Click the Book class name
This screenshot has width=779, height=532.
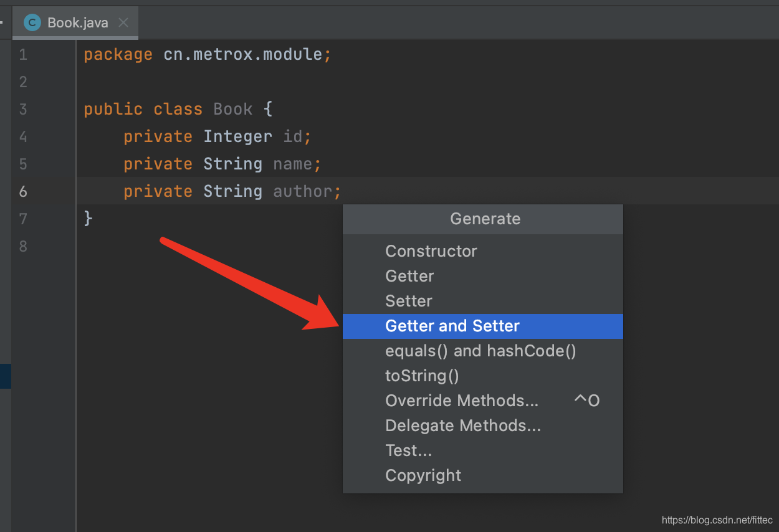[233, 109]
